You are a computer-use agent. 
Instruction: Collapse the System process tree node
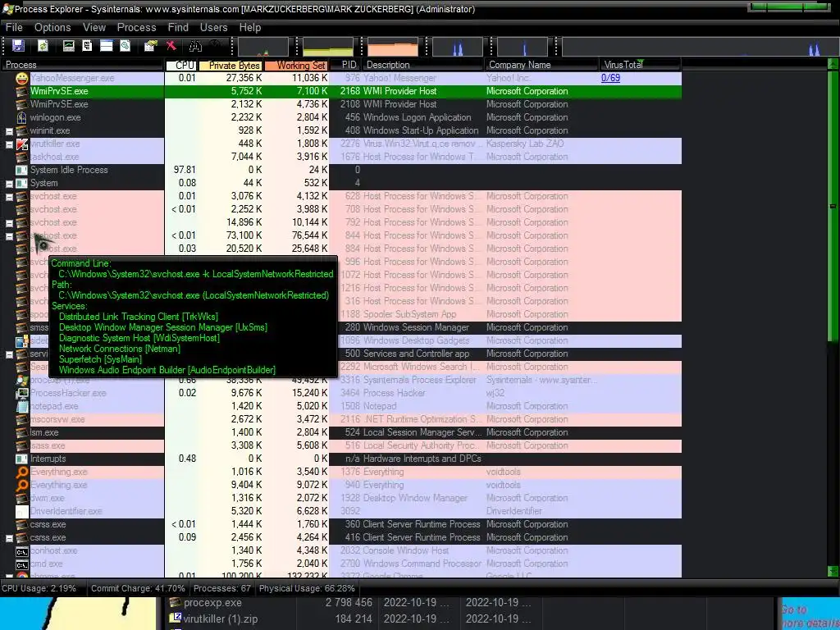(x=9, y=183)
